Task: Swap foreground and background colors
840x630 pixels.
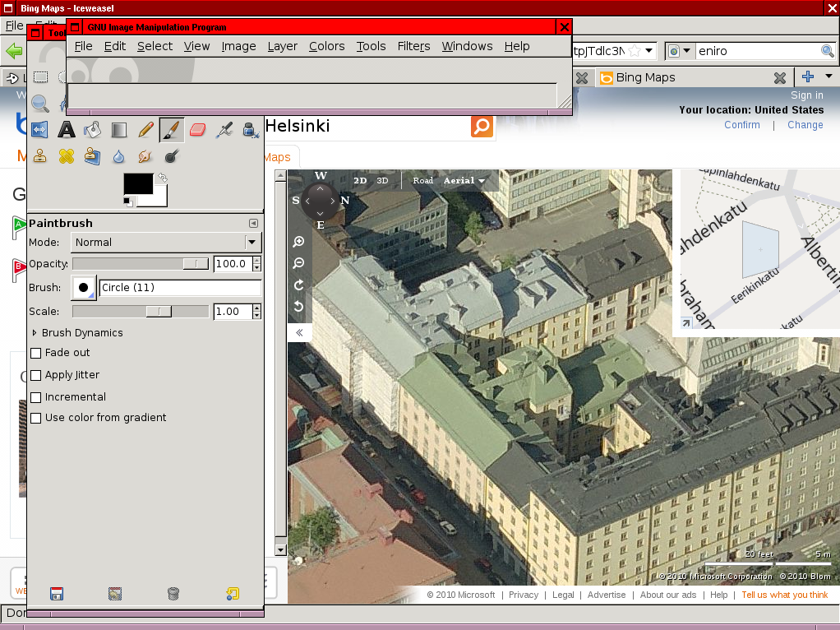Action: click(162, 178)
